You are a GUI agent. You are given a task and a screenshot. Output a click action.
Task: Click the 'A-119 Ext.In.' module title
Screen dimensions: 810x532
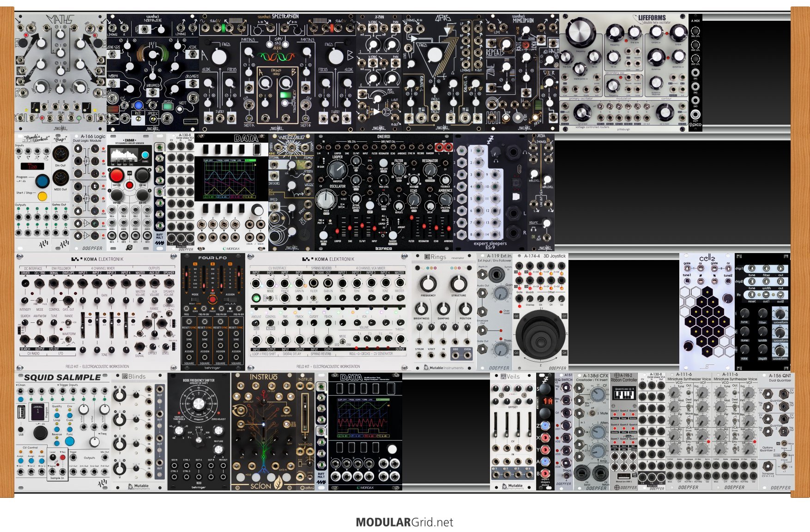pyautogui.click(x=500, y=256)
